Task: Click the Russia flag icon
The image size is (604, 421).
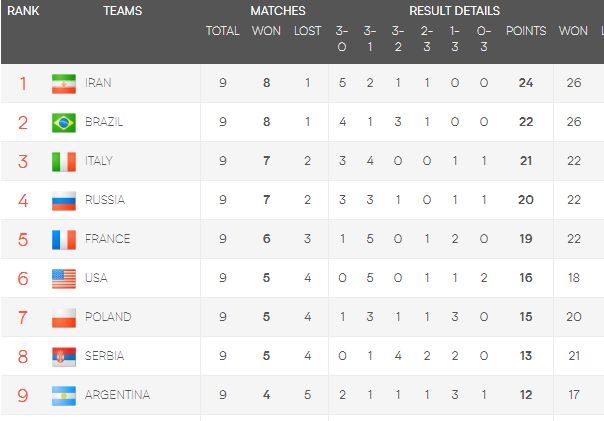Action: [x=64, y=201]
